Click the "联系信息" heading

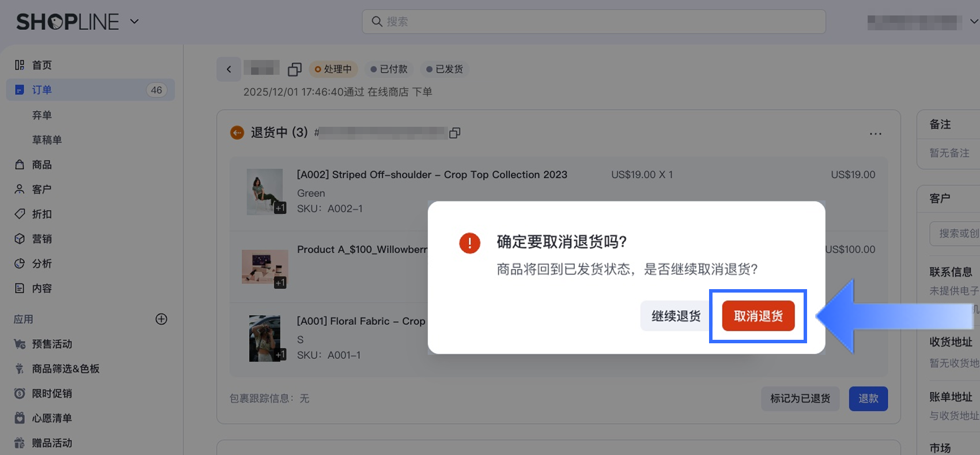[x=951, y=272]
